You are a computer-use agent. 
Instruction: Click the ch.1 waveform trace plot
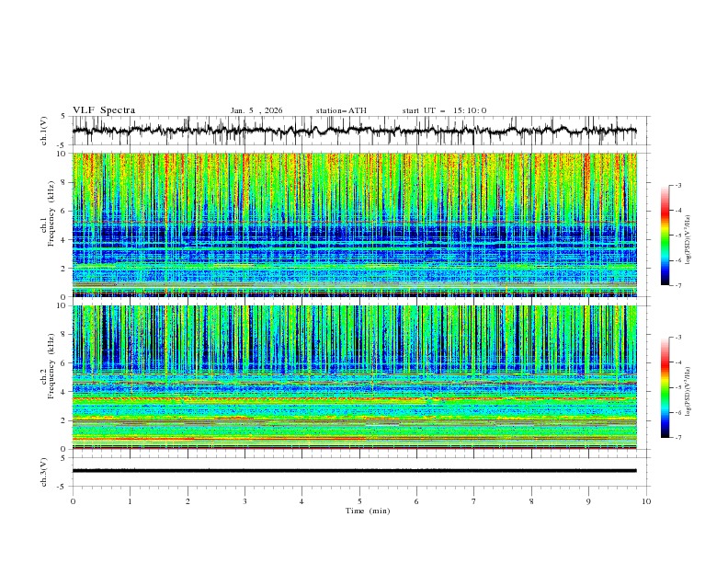(354, 131)
